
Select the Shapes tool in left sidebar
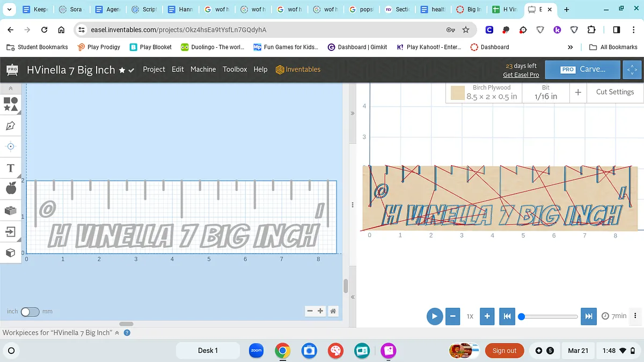click(x=10, y=104)
